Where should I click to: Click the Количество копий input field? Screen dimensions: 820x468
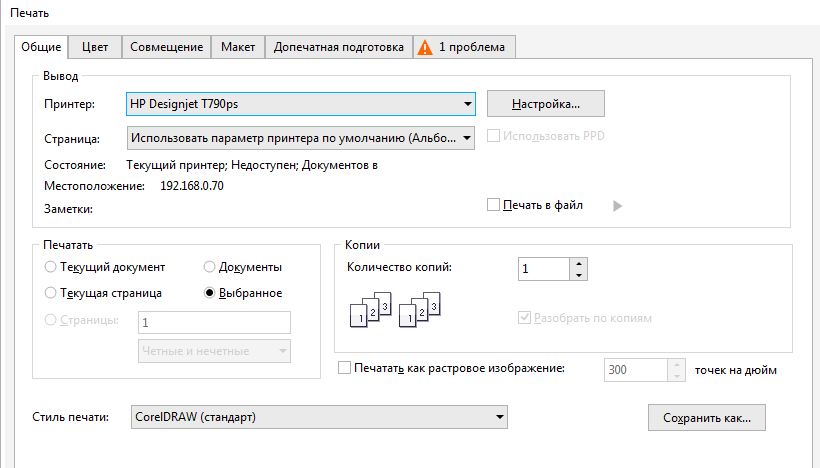(x=544, y=269)
